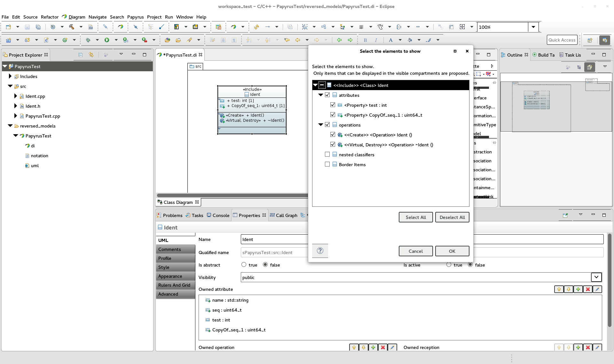Screen dimensions: 614x364
Task: Open the Papyrus menu
Action: click(135, 17)
